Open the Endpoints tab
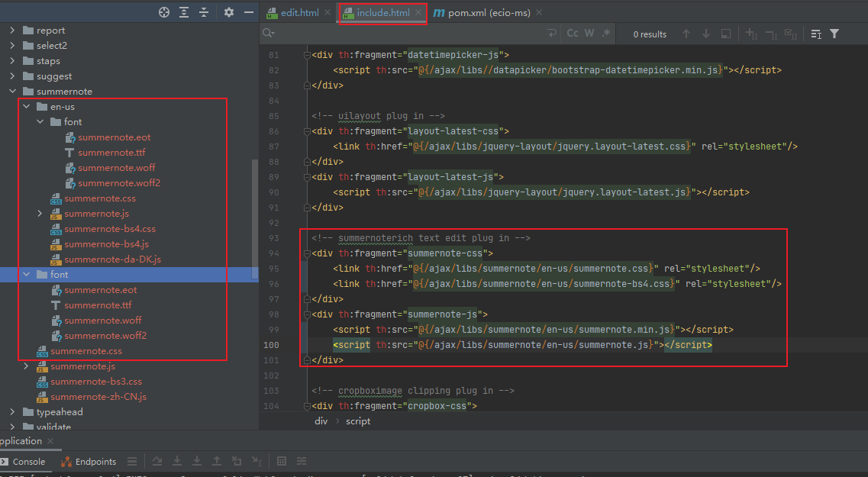 pyautogui.click(x=89, y=462)
